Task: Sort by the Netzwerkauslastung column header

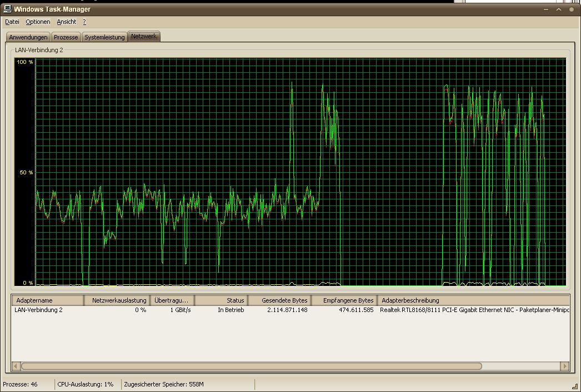Action: [x=117, y=300]
